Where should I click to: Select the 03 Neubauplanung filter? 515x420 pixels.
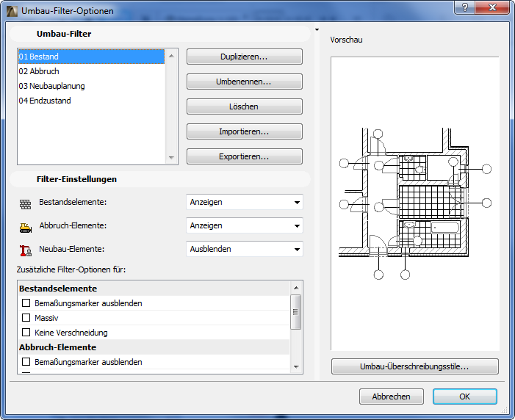pyautogui.click(x=91, y=86)
